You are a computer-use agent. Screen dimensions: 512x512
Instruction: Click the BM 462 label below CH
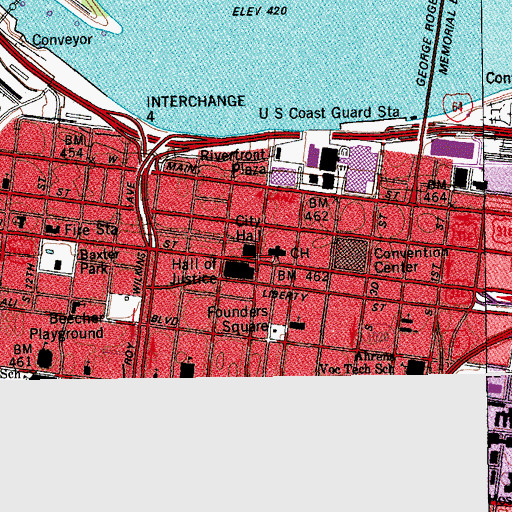pyautogui.click(x=303, y=276)
